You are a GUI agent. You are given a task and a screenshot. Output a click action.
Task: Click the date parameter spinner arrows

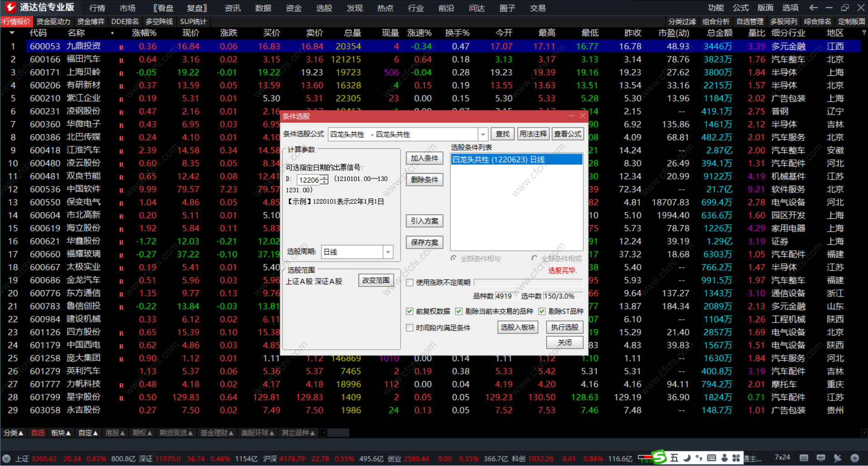(324, 180)
